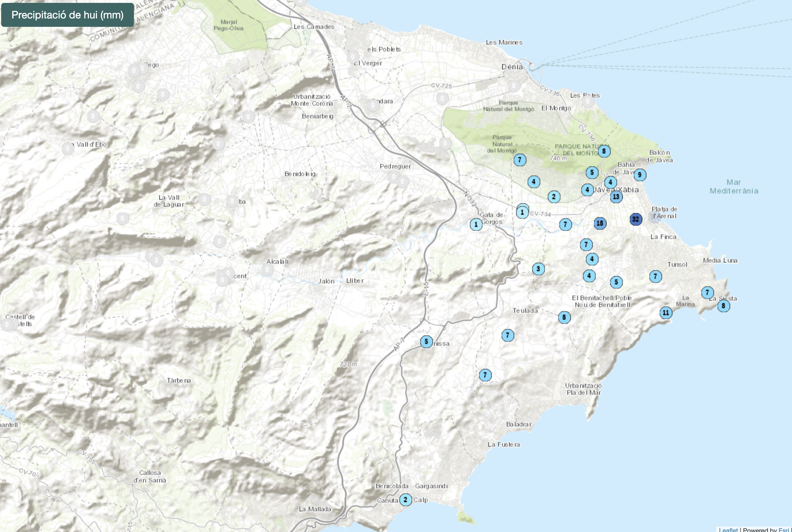Click the 11 mm marker near La Marina
Screen dimensions: 792x532
(x=666, y=312)
